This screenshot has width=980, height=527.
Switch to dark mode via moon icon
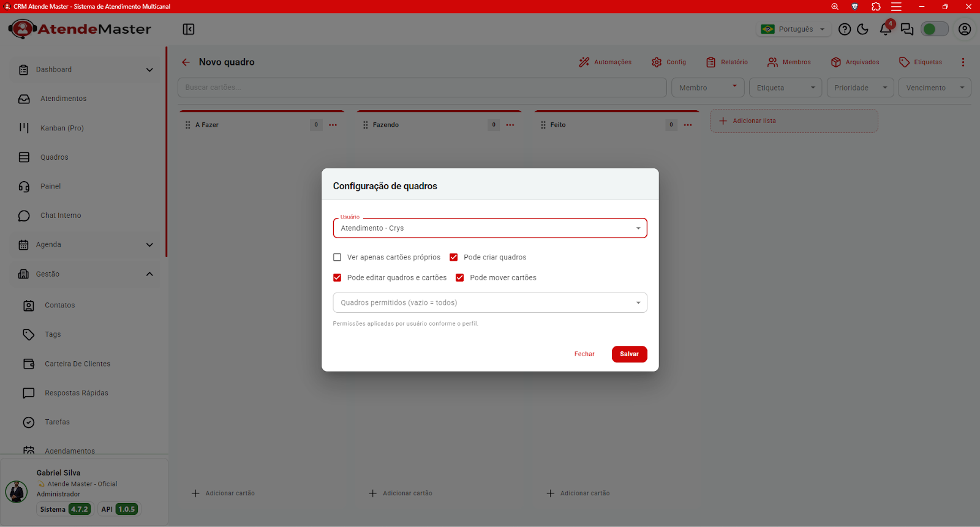863,29
